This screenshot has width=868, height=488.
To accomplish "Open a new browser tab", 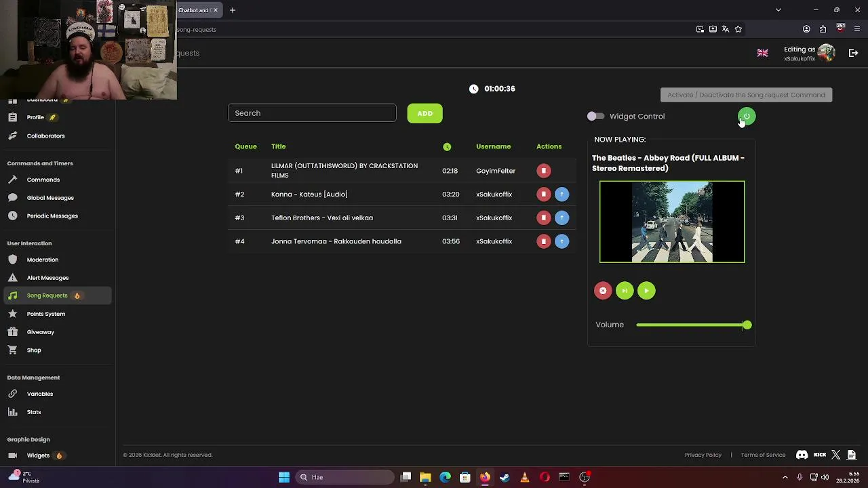I will (232, 10).
